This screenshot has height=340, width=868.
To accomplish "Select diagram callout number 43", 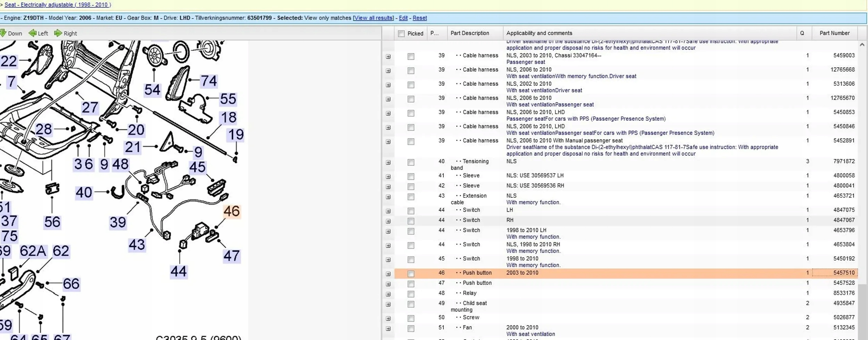I will tap(136, 245).
